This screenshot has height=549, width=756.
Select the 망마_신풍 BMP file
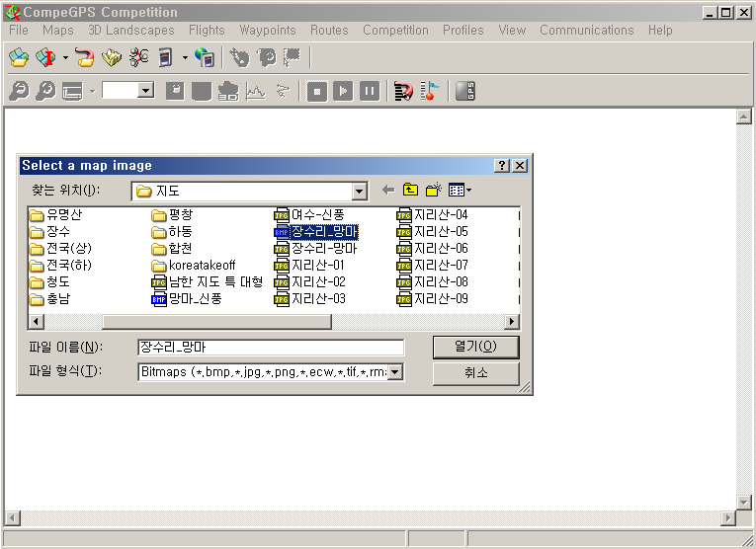(x=187, y=299)
